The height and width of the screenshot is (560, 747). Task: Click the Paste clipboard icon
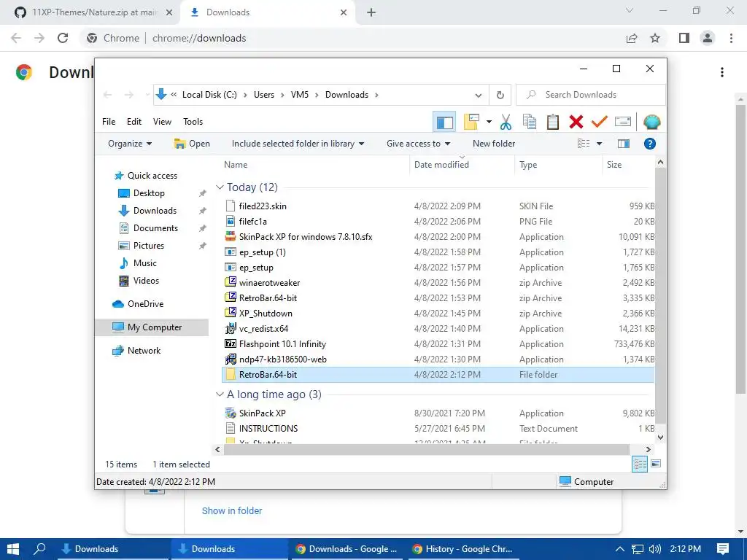[x=553, y=122]
